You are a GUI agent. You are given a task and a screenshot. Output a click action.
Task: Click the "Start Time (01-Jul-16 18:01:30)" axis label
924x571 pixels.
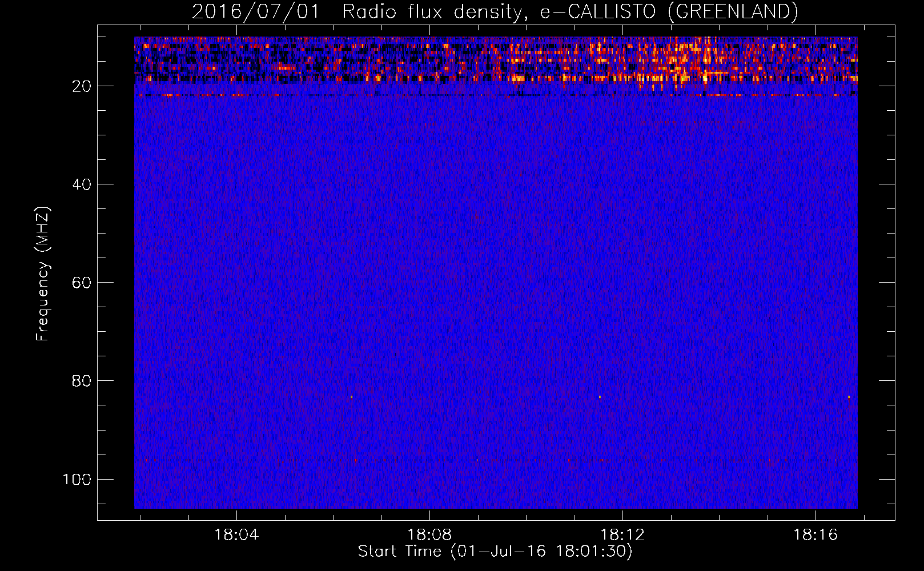coord(495,552)
